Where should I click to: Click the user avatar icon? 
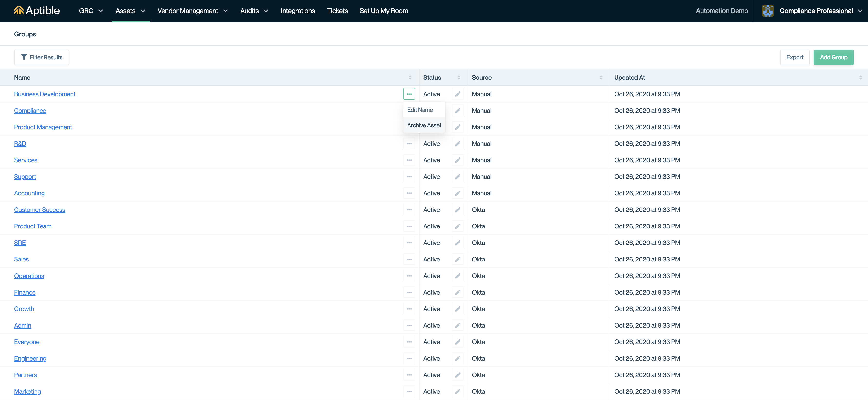pos(768,11)
